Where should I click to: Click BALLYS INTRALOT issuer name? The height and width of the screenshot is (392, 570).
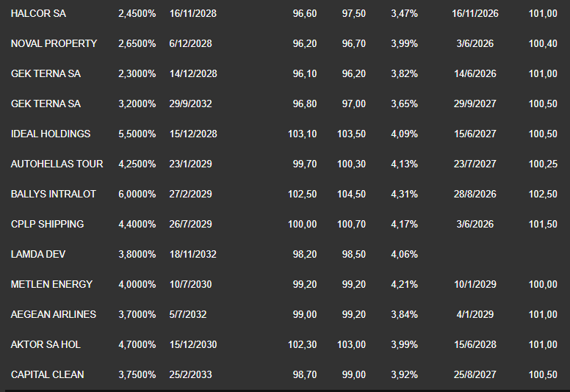[54, 195]
